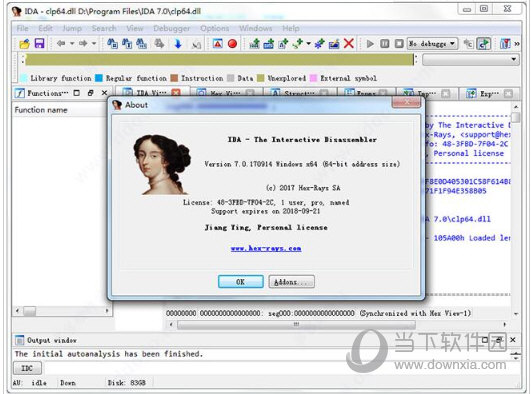Open the Options menu
Screen dimensions: 531x394
coord(215,28)
